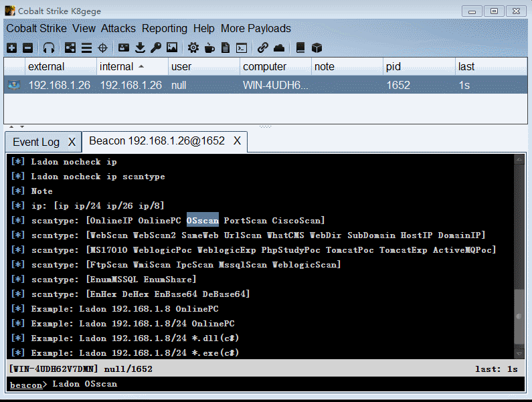Click the console vertical scrollbar thumb
The width and height of the screenshot is (532, 402).
[x=519, y=316]
